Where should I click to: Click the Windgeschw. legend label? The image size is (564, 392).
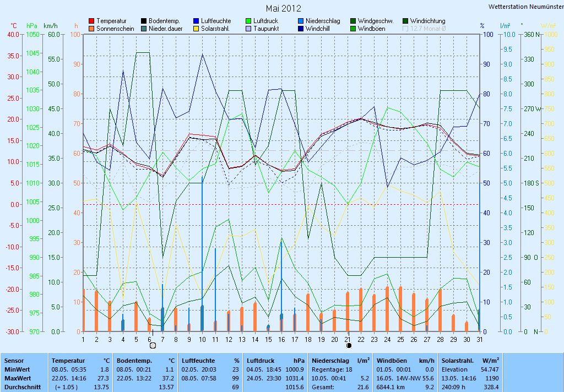pos(376,21)
